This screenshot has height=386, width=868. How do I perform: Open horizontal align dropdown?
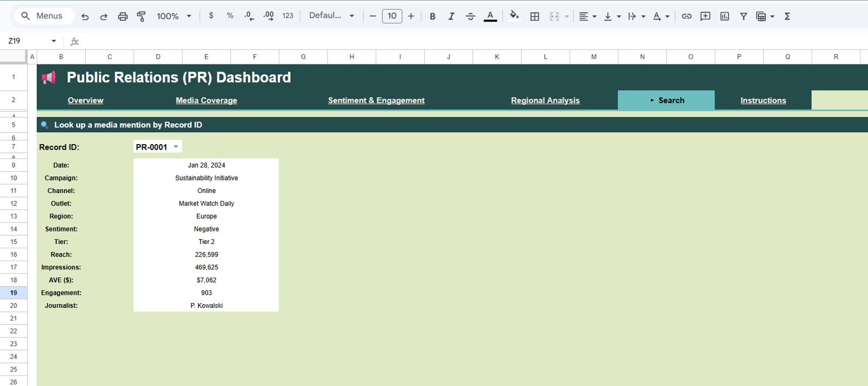tap(588, 16)
